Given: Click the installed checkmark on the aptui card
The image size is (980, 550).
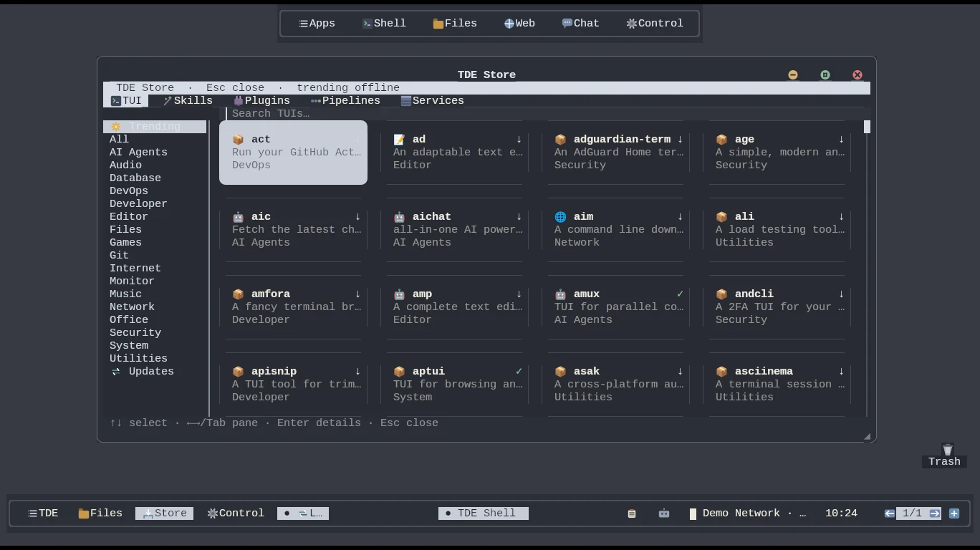Looking at the screenshot, I should (519, 372).
